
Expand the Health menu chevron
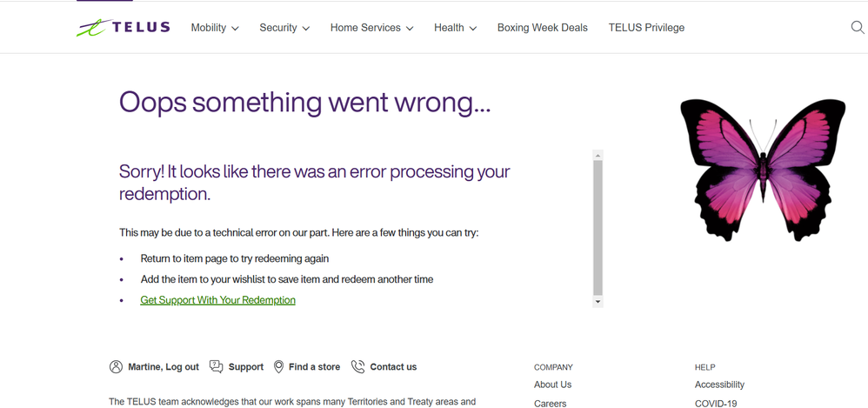(473, 29)
